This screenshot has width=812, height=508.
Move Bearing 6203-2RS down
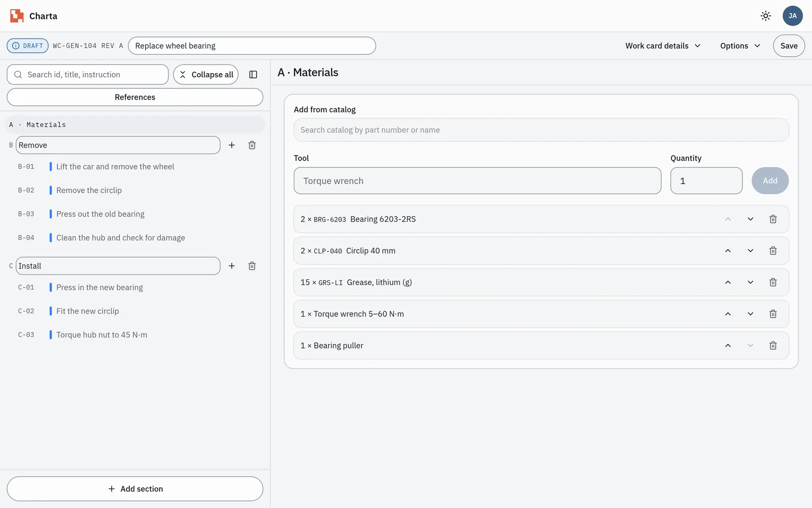(x=751, y=219)
